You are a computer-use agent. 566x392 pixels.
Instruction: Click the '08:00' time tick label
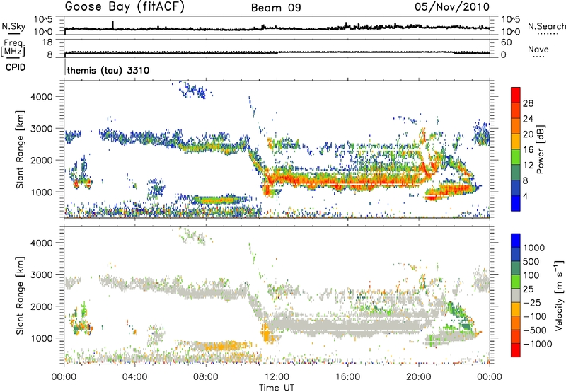pos(206,377)
